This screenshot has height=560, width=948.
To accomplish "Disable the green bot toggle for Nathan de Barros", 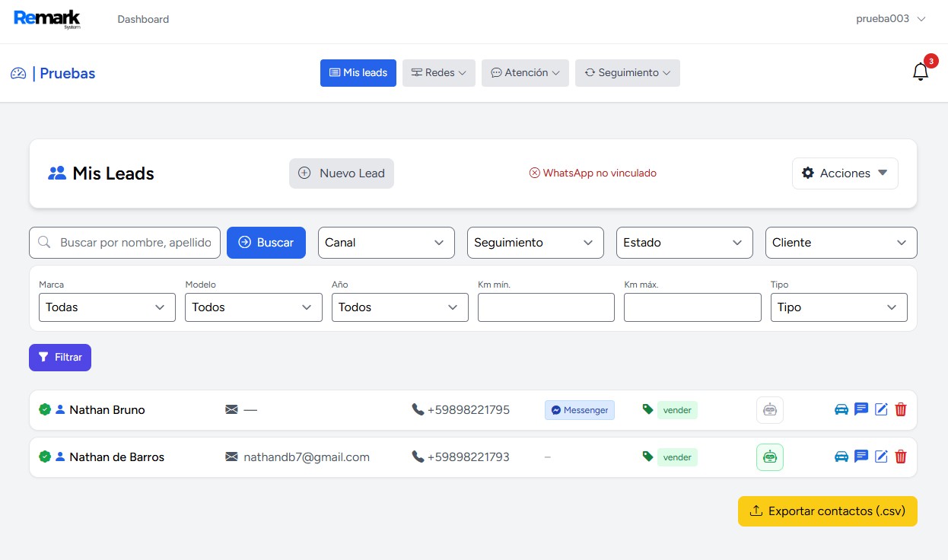I will [x=769, y=457].
